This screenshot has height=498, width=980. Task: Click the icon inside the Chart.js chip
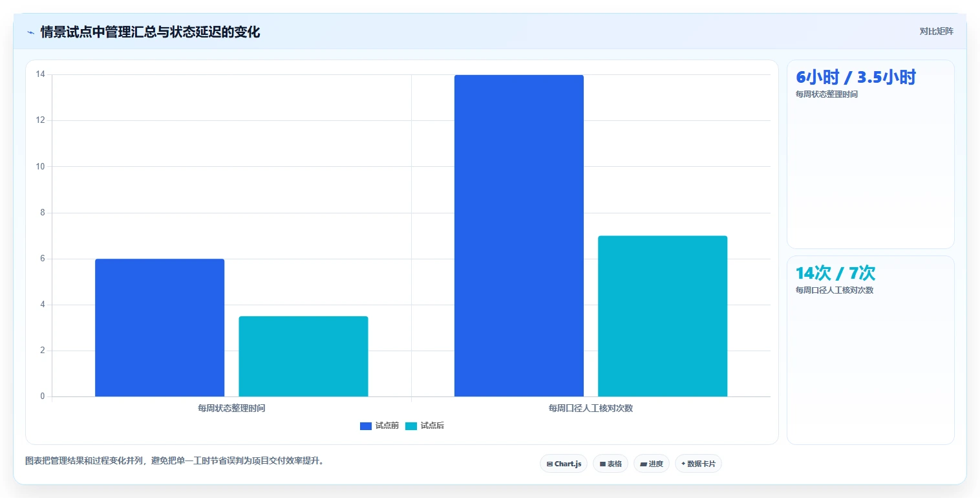click(x=549, y=464)
